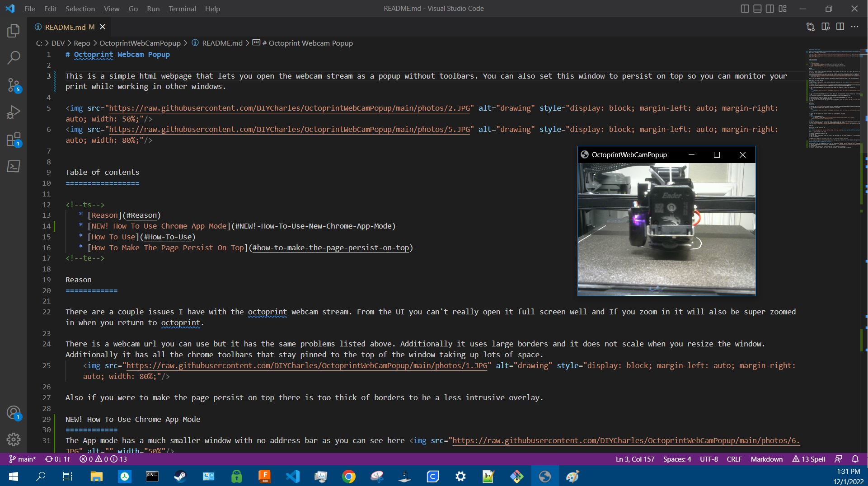Click the feedback icon in status bar

[x=838, y=459]
